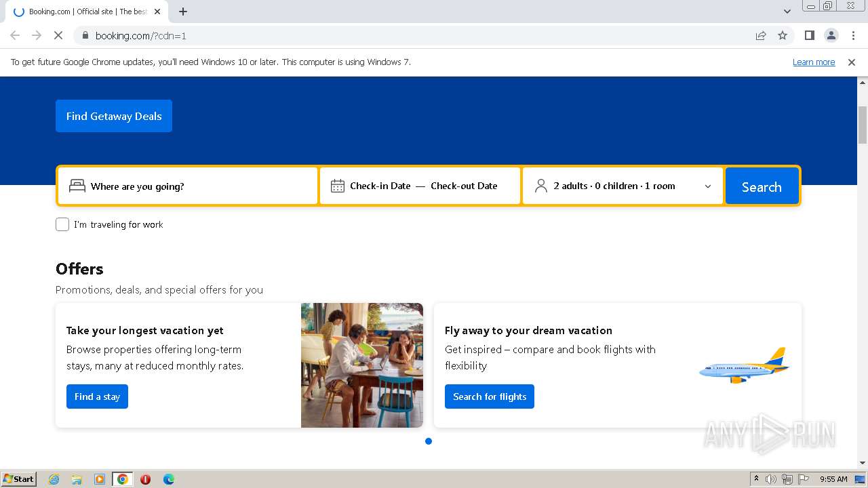Click Search for flights button
Viewport: 868px width, 488px height.
490,396
